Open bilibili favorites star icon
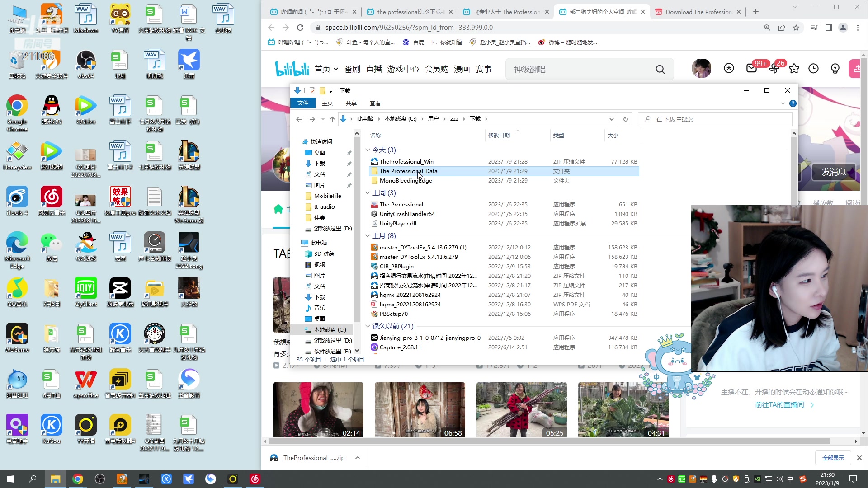 (794, 69)
